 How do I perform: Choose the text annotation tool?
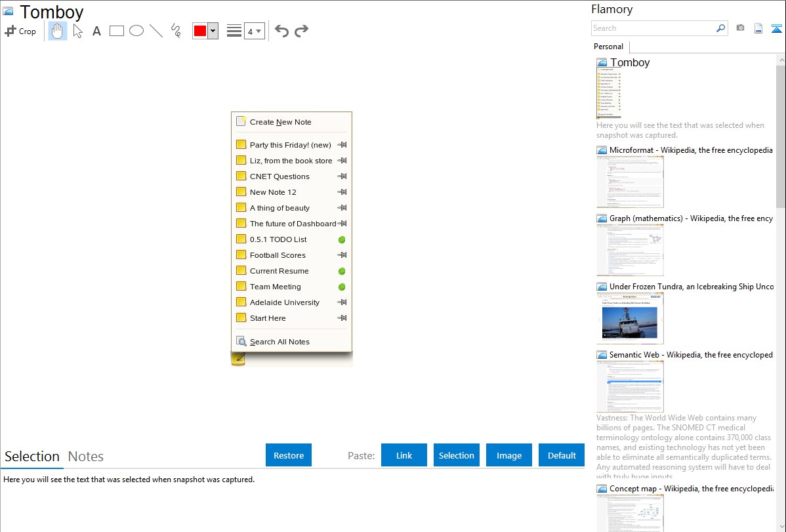[96, 31]
